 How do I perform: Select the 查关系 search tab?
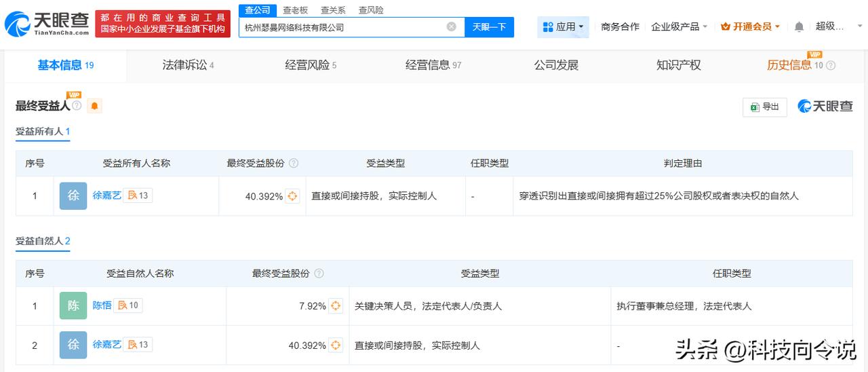coord(333,10)
